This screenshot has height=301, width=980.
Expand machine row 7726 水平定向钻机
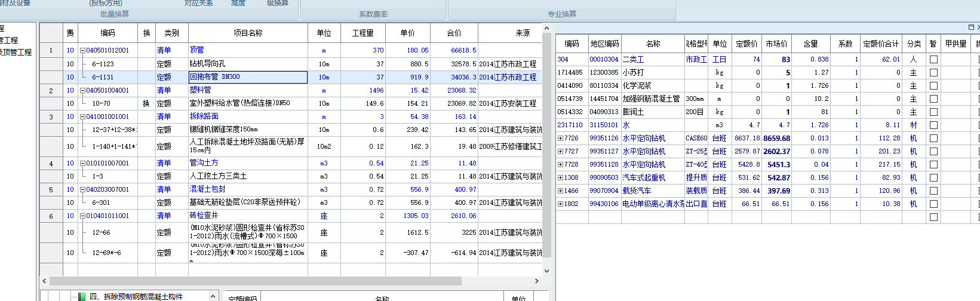click(560, 138)
